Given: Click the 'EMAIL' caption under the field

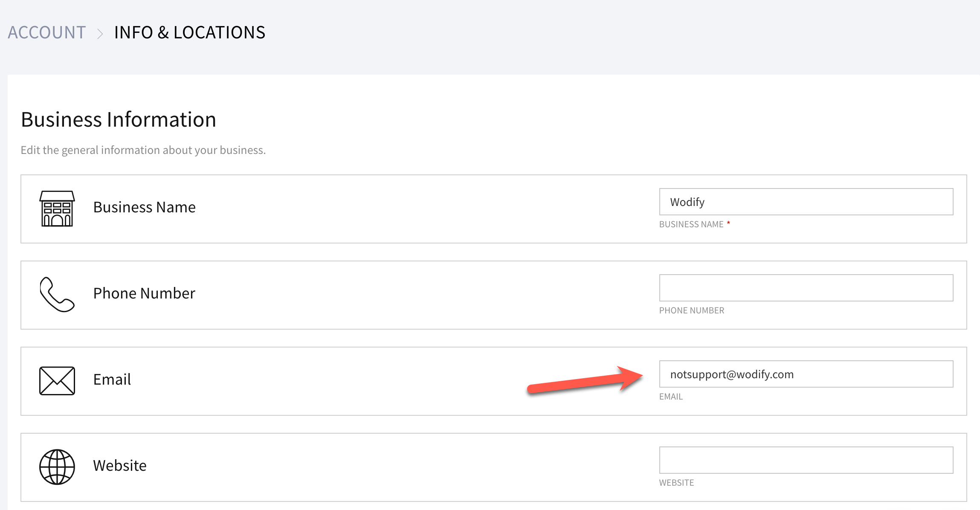Looking at the screenshot, I should point(671,397).
